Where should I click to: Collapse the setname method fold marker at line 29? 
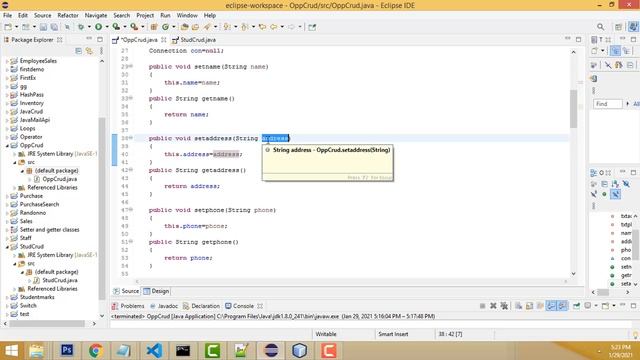131,66
